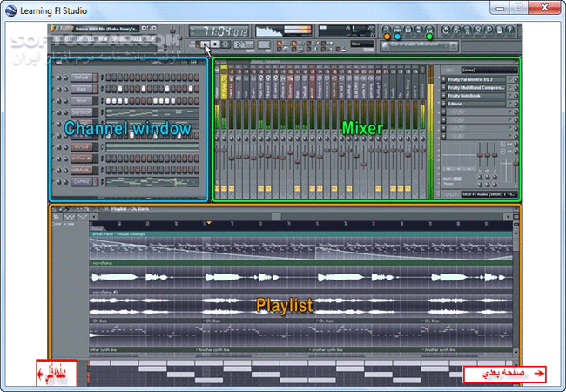The image size is (566, 392).
Task: Click the project info toolbar icon
Action: pyautogui.click(x=499, y=30)
